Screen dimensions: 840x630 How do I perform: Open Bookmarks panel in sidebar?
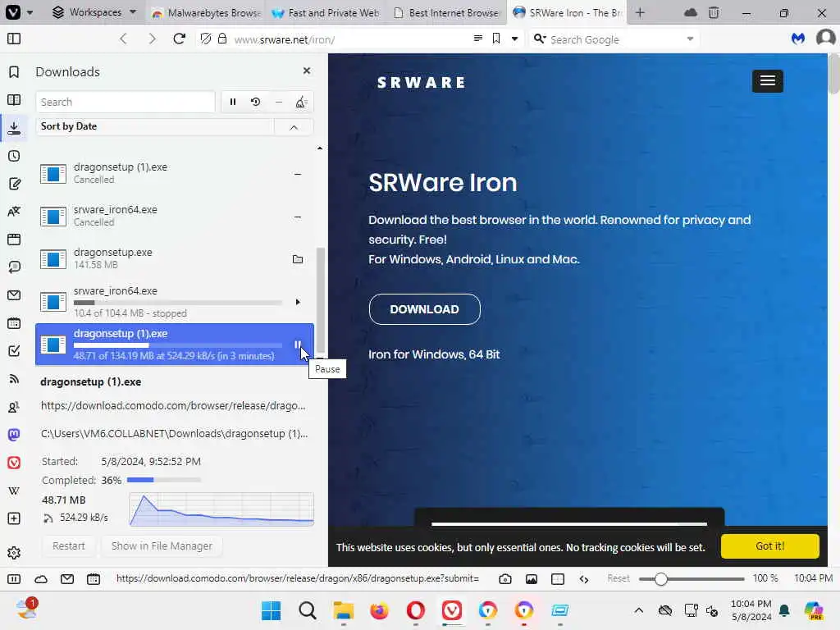click(14, 72)
